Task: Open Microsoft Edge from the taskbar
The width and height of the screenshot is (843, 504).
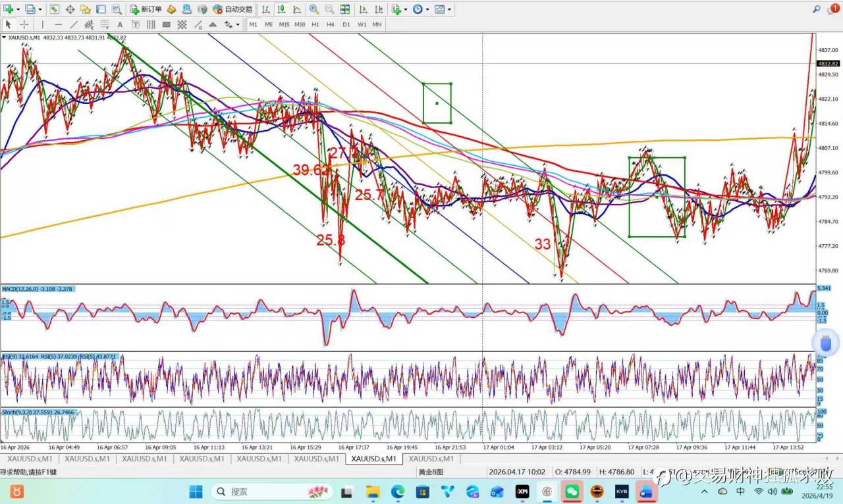Action: 398,491
